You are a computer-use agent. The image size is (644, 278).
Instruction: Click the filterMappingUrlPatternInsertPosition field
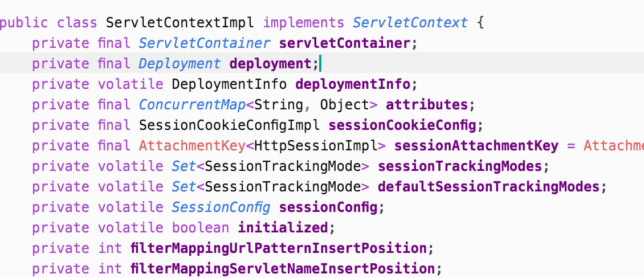(x=278, y=248)
